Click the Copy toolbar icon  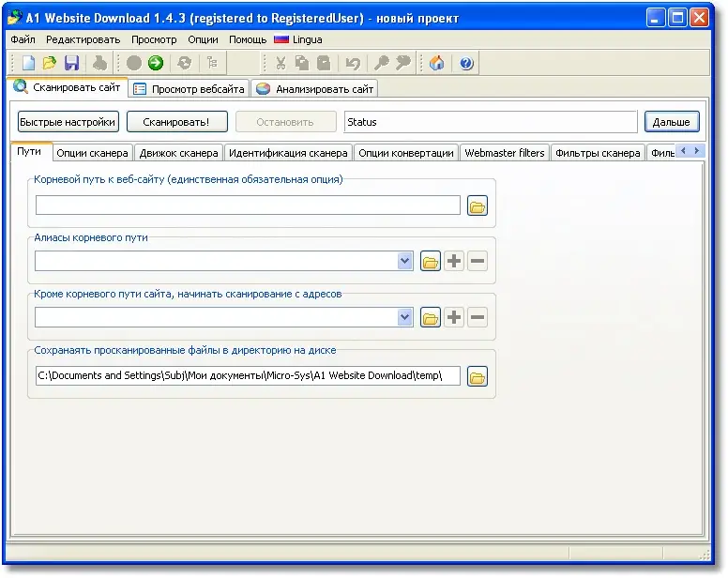(302, 63)
